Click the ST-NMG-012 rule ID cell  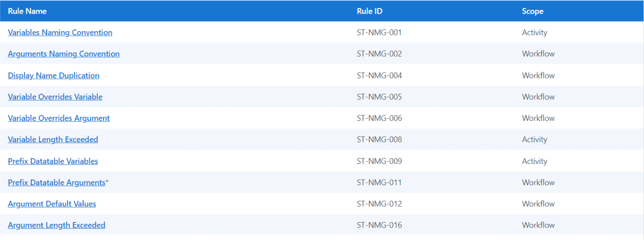(379, 204)
